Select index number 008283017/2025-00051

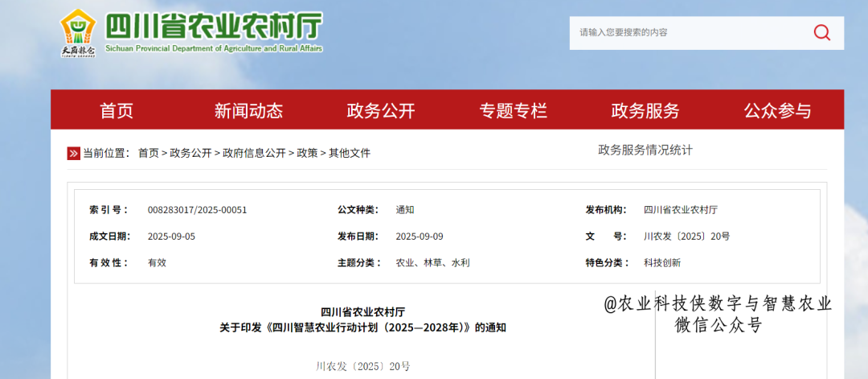coord(197,210)
